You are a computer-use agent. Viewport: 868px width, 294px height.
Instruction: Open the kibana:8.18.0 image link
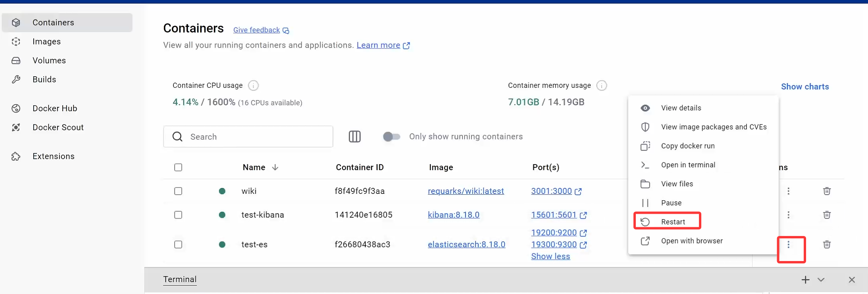[x=454, y=215]
